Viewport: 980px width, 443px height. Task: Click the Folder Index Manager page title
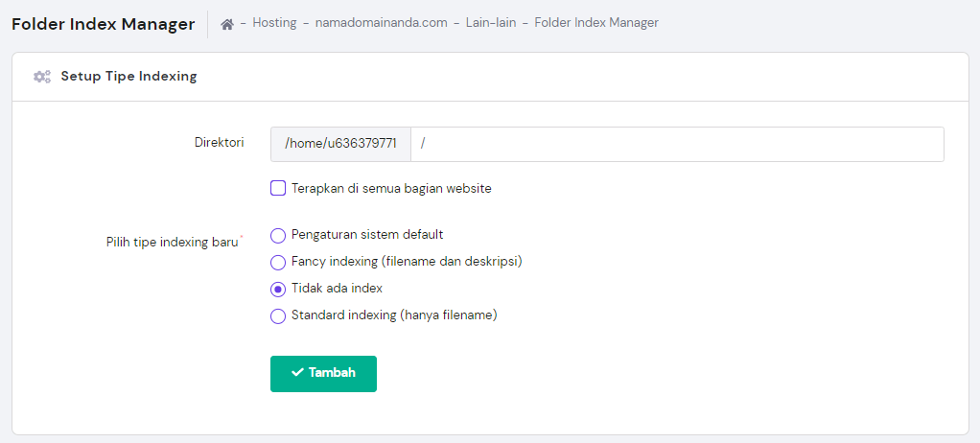(x=104, y=24)
